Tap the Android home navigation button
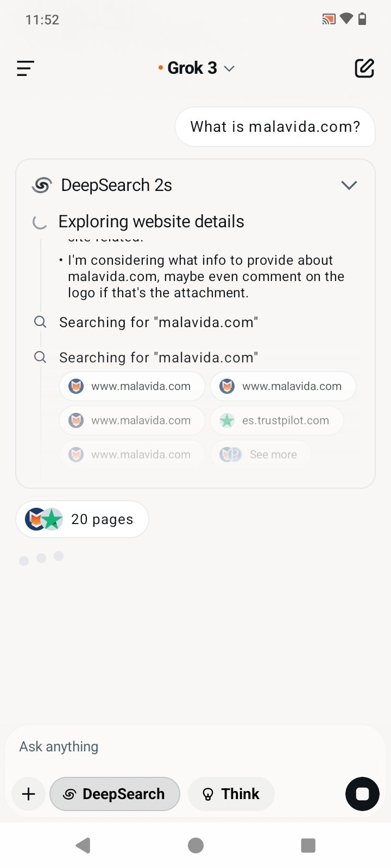The height and width of the screenshot is (868, 391). 195,845
